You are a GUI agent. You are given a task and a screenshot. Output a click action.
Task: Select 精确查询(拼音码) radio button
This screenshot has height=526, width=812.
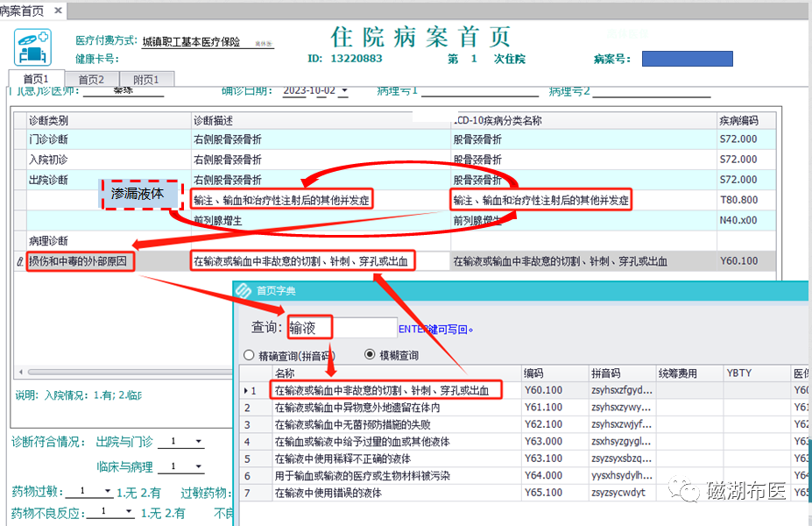(249, 356)
